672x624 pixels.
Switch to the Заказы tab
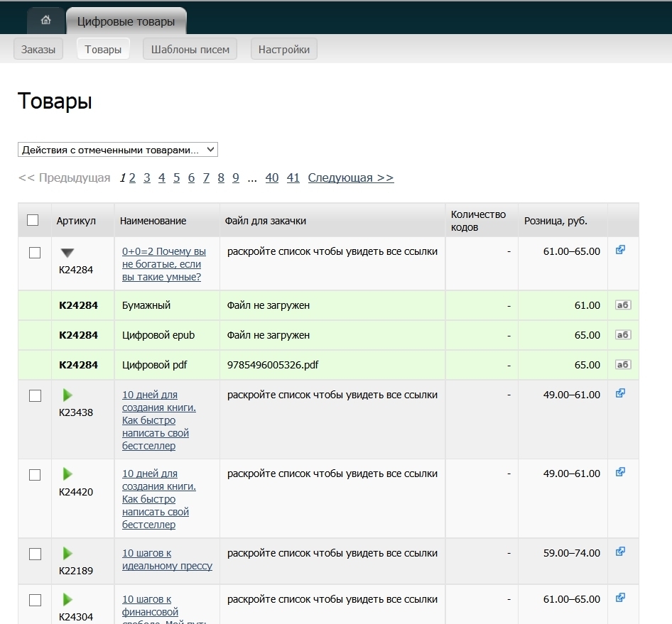pos(38,50)
